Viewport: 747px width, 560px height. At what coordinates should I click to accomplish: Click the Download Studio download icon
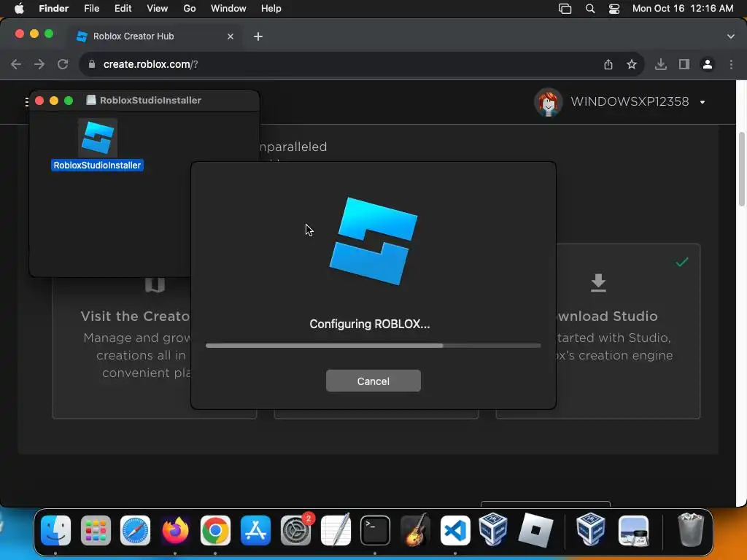point(598,282)
